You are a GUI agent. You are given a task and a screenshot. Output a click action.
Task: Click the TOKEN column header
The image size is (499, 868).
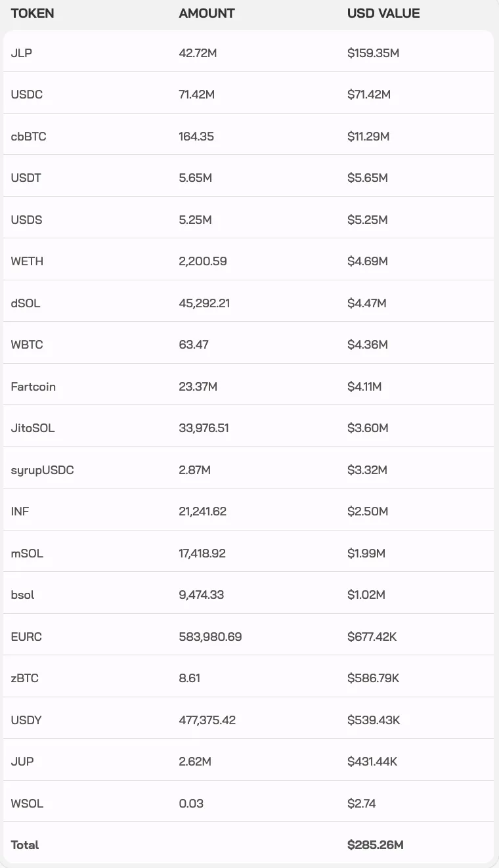[32, 13]
